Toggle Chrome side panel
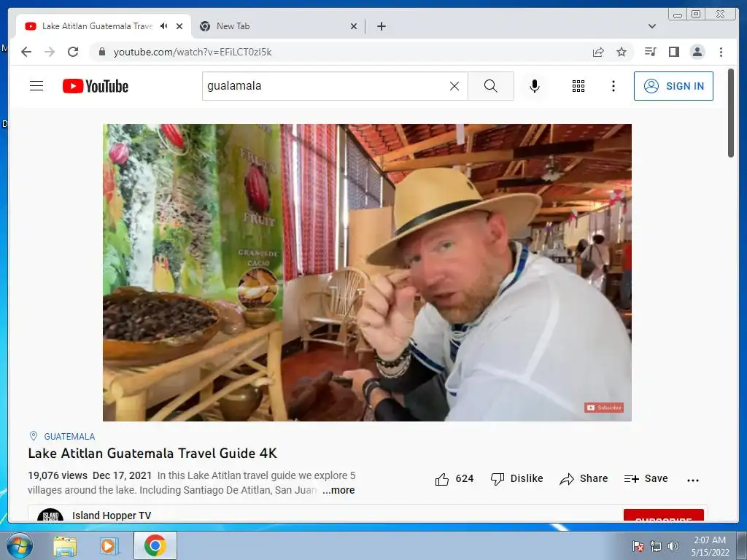This screenshot has width=747, height=560. pyautogui.click(x=673, y=52)
